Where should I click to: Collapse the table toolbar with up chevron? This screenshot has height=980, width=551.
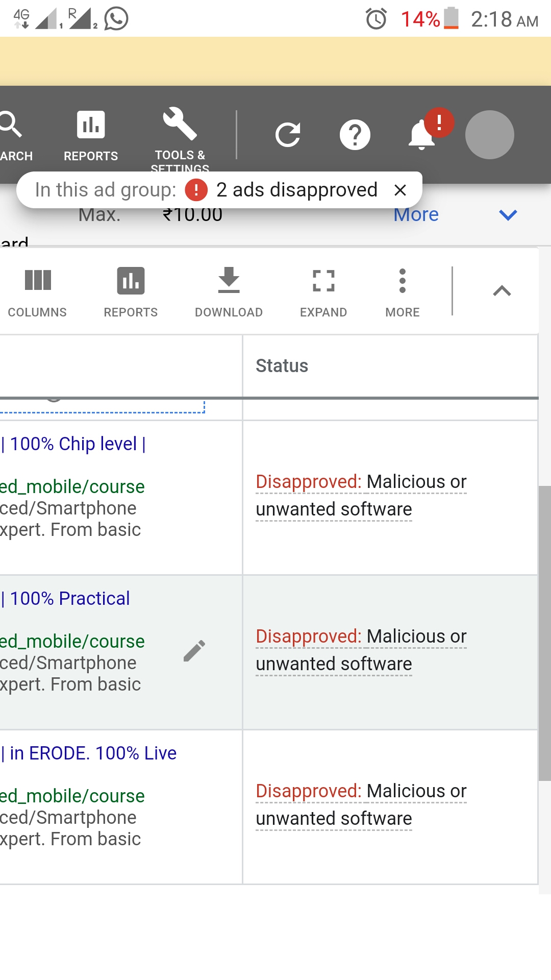point(502,291)
